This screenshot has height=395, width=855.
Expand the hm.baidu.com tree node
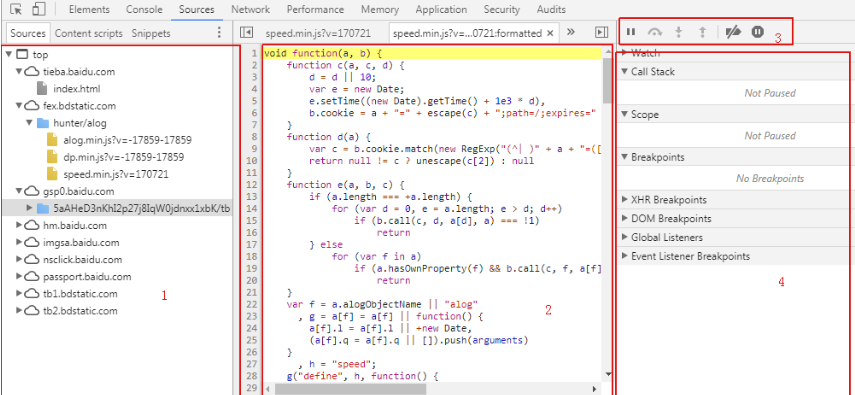point(20,225)
